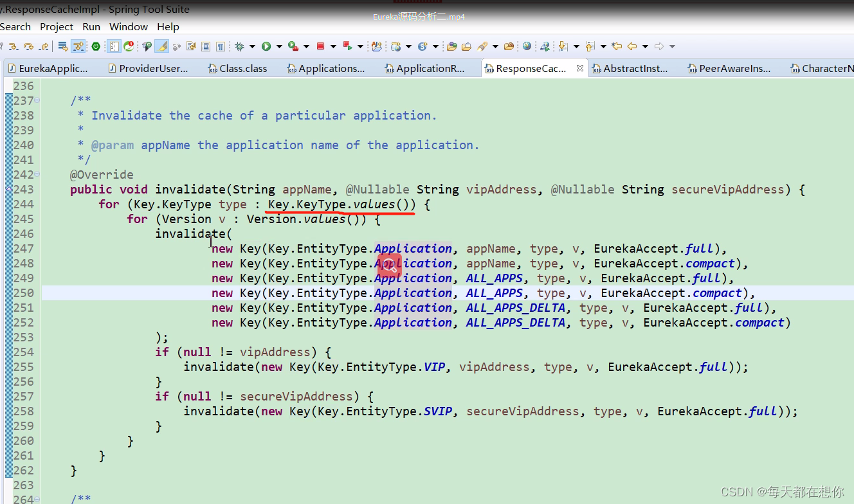Open the Run menu

91,27
